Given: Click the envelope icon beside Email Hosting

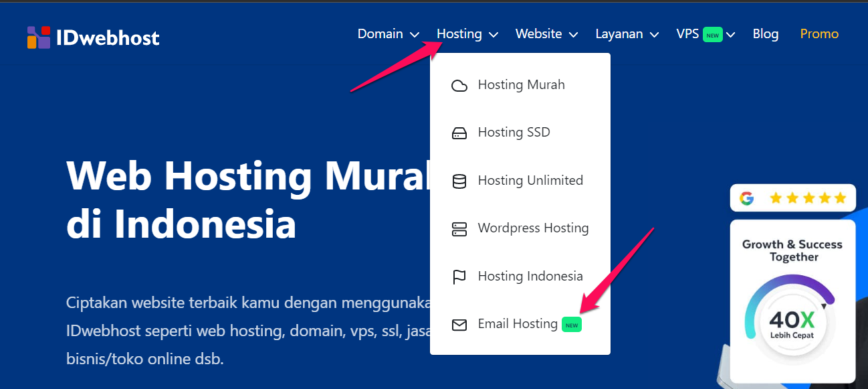Looking at the screenshot, I should pyautogui.click(x=459, y=325).
